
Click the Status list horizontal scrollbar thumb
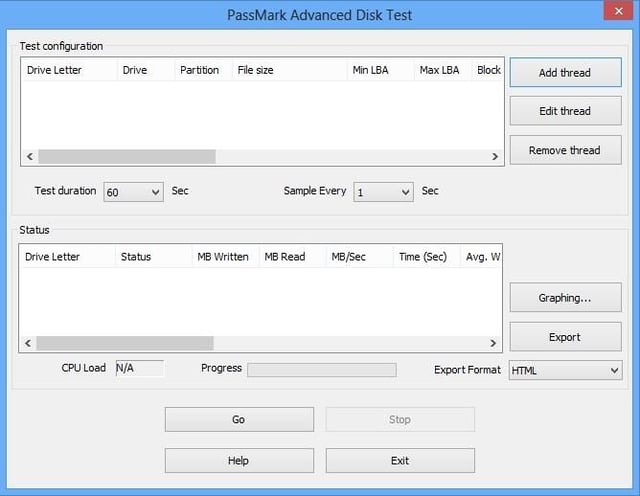125,343
